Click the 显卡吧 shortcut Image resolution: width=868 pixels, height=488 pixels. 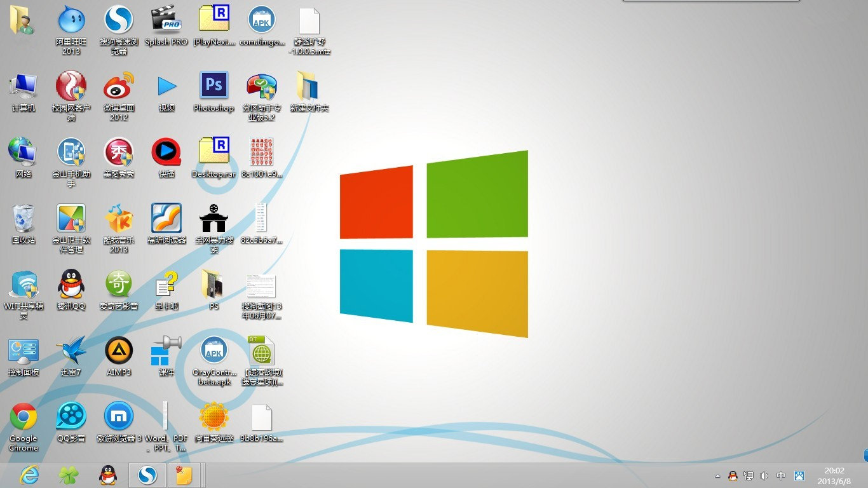166,290
